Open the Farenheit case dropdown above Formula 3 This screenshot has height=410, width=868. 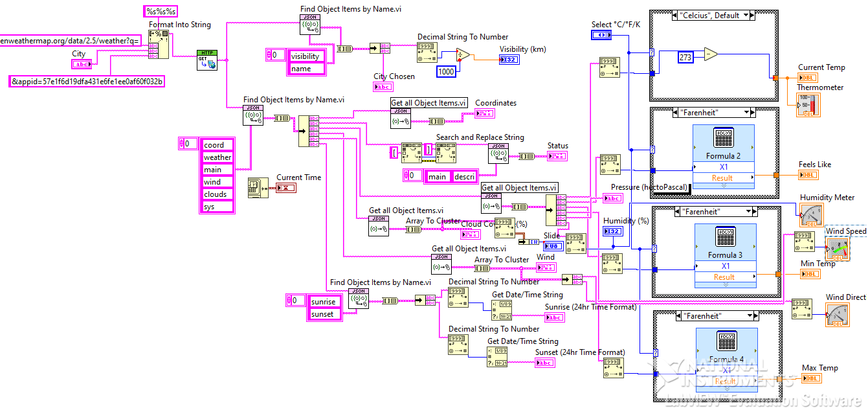point(749,211)
